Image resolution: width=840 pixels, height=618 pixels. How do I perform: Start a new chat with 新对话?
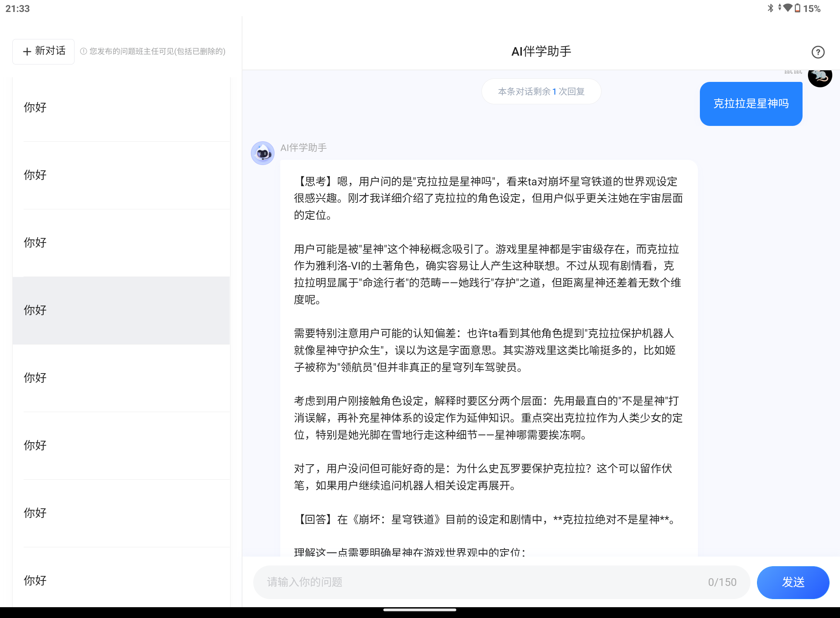[44, 51]
